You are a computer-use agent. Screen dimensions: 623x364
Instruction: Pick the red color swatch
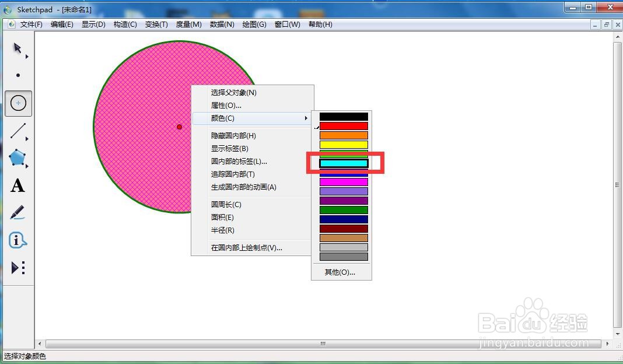click(x=344, y=126)
